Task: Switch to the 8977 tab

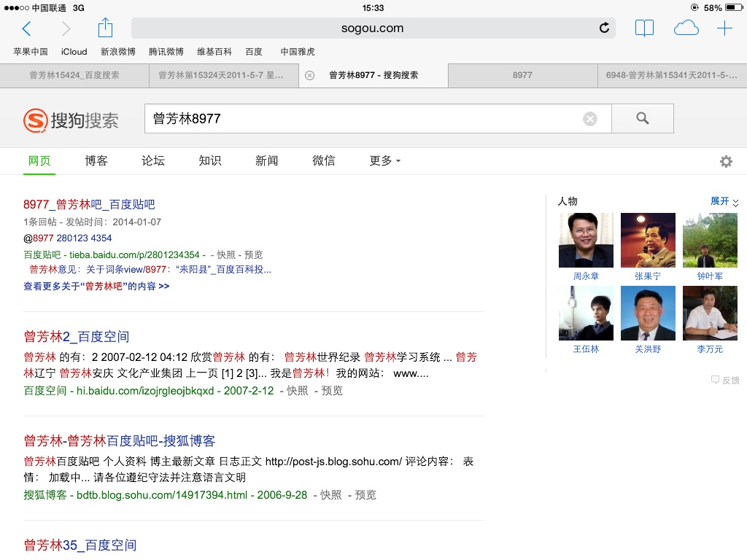Action: [x=522, y=75]
